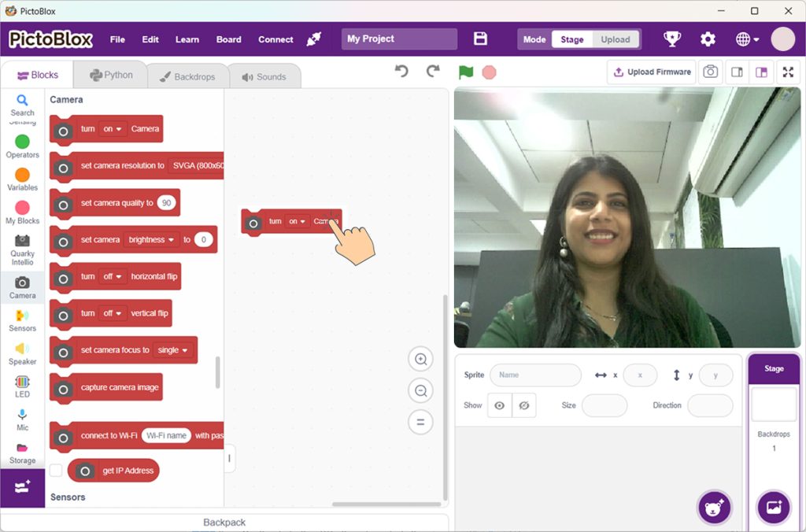Click the undo arrow icon
Image resolution: width=806 pixels, height=532 pixels.
[401, 72]
